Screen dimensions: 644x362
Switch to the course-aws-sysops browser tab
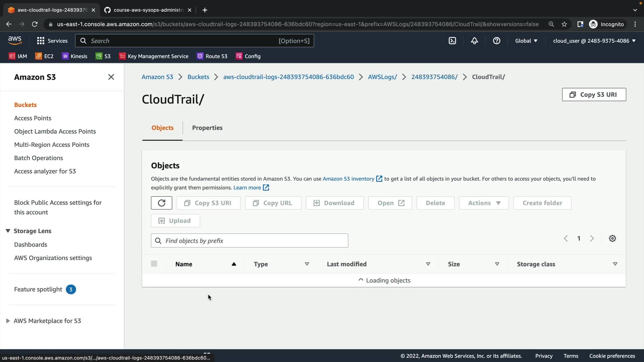[148, 10]
